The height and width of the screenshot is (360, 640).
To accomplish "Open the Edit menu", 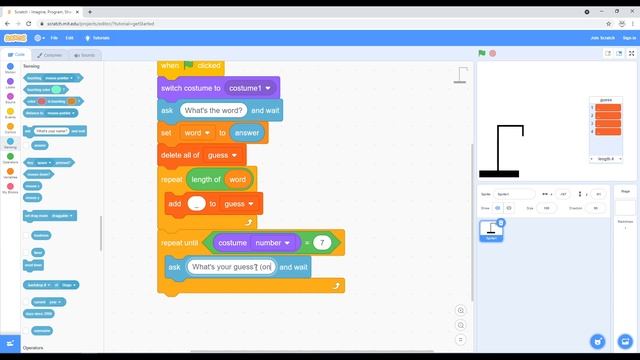I will tap(69, 38).
